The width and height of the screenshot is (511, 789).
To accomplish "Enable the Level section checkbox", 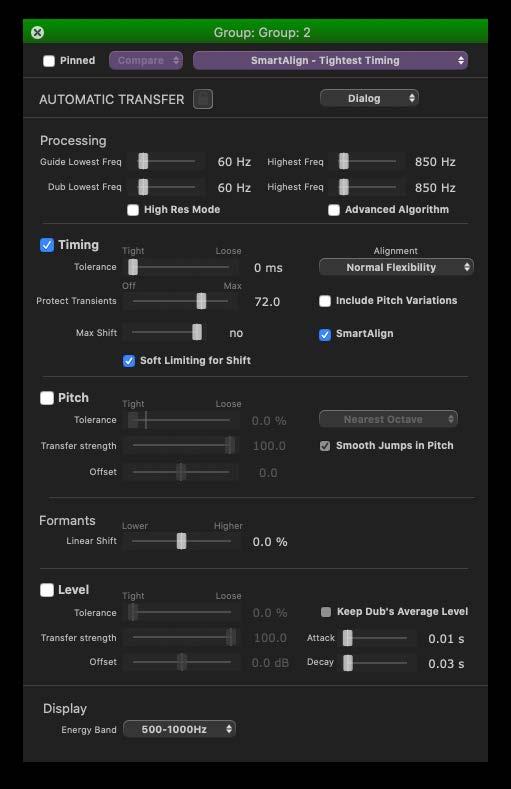I will [x=47, y=590].
